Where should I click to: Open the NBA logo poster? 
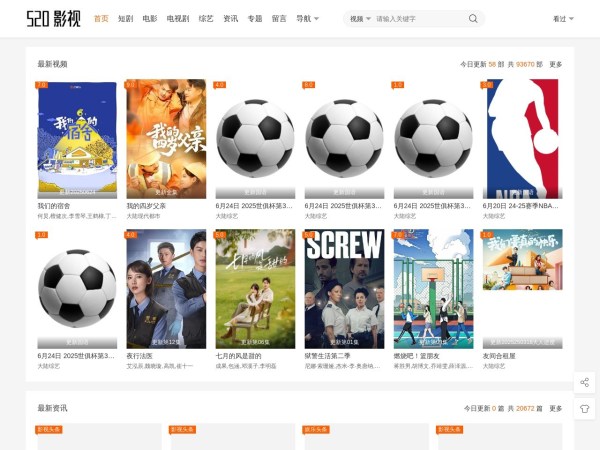pyautogui.click(x=522, y=138)
